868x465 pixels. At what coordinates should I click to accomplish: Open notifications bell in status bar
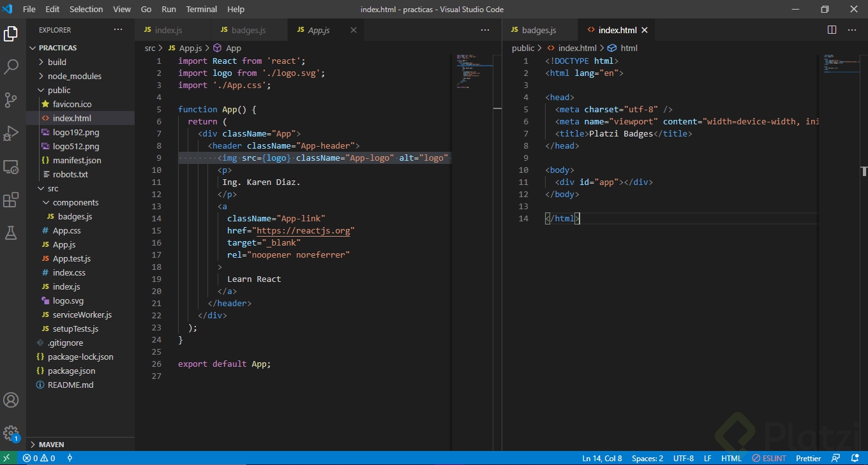coord(855,458)
